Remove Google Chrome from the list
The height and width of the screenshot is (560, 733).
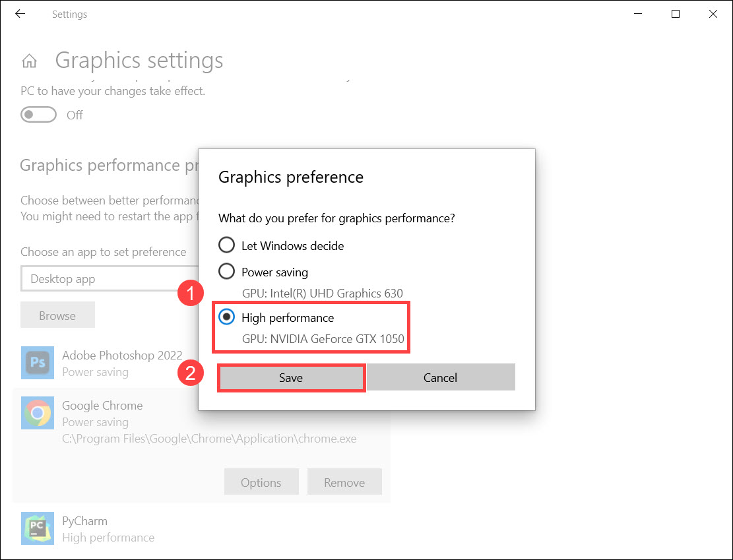click(344, 482)
